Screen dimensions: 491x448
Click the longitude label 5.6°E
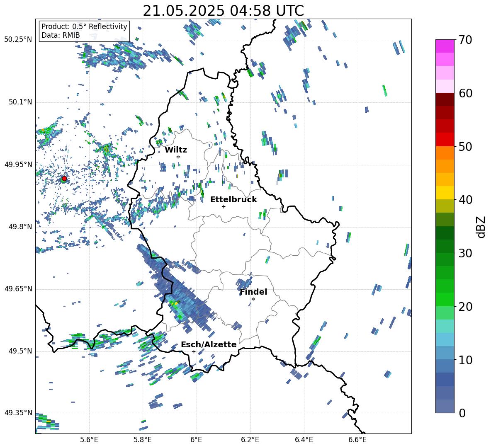(89, 440)
